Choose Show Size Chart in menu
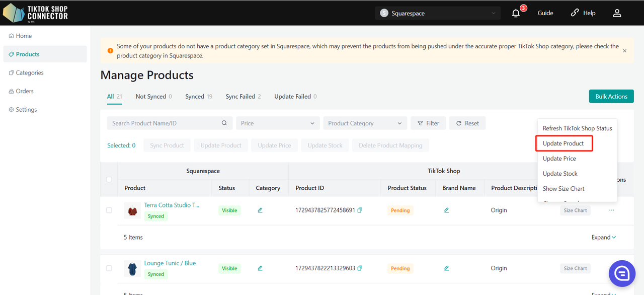644x295 pixels. coord(577,188)
